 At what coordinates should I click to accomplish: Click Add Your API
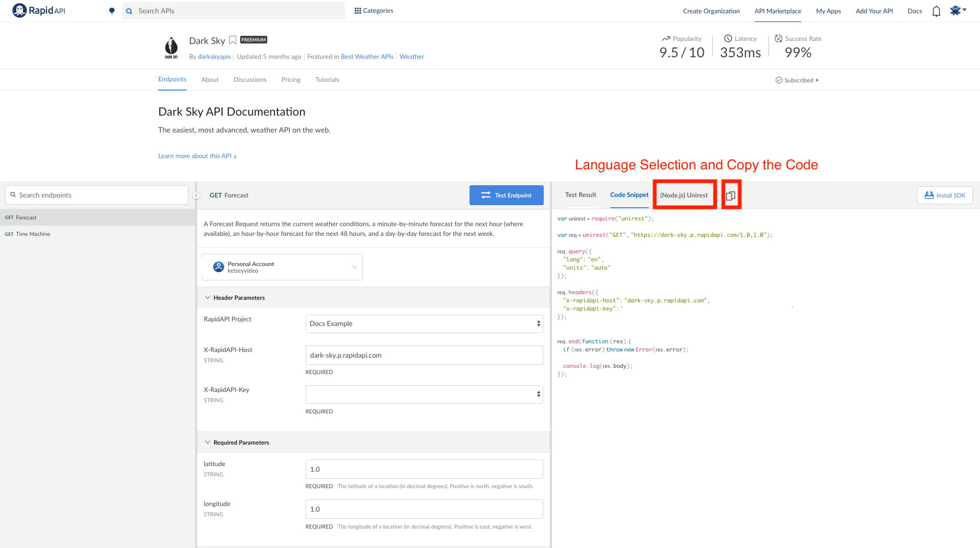[x=874, y=11]
